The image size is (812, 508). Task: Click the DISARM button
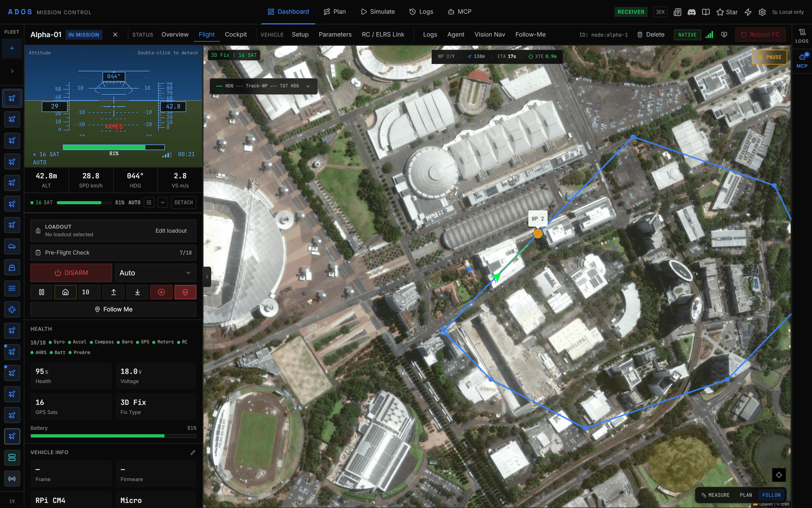pos(71,273)
